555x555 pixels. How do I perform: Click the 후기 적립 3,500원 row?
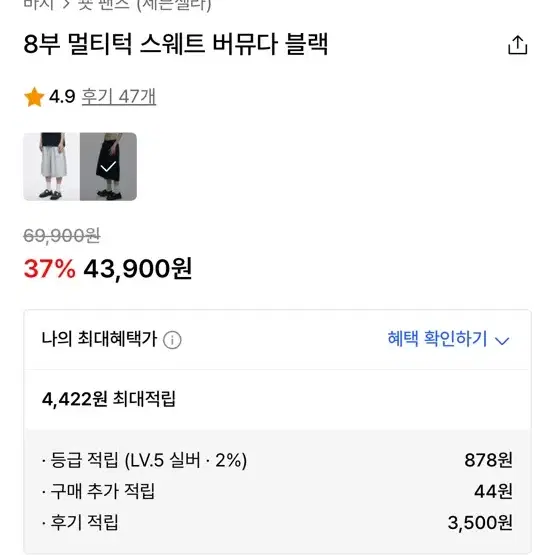[x=278, y=523]
